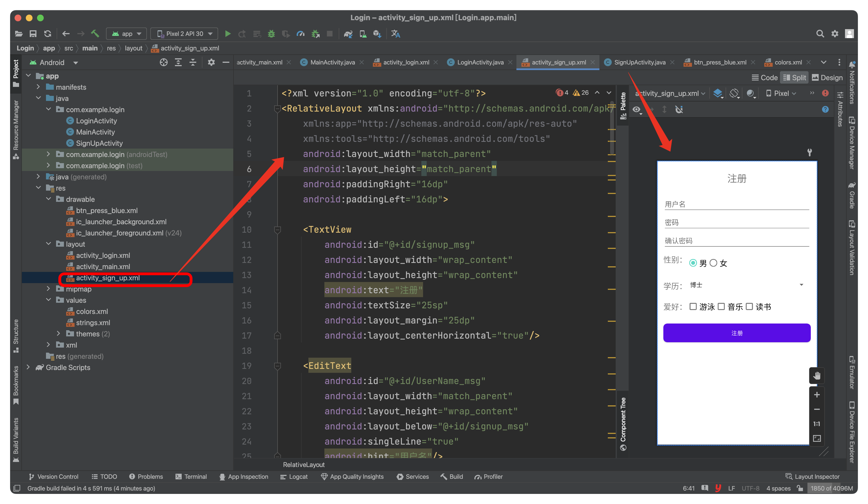Switch editor to Code view mode
Image resolution: width=868 pixels, height=504 pixels.
pyautogui.click(x=764, y=78)
